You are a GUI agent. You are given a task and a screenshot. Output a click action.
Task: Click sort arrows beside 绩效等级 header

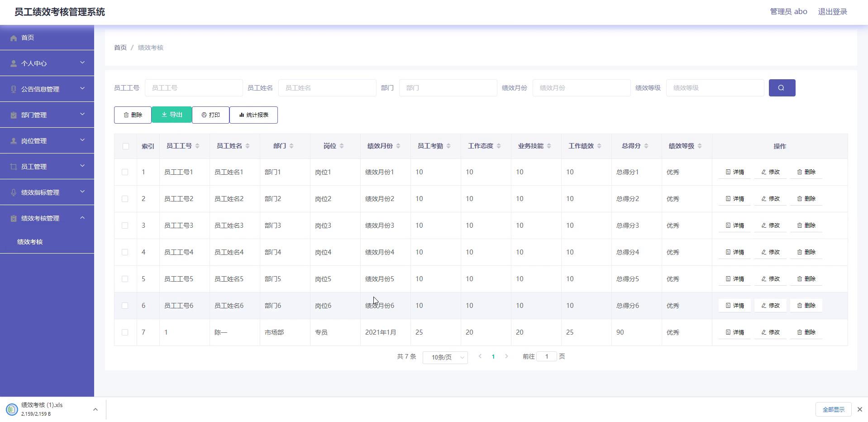click(700, 146)
